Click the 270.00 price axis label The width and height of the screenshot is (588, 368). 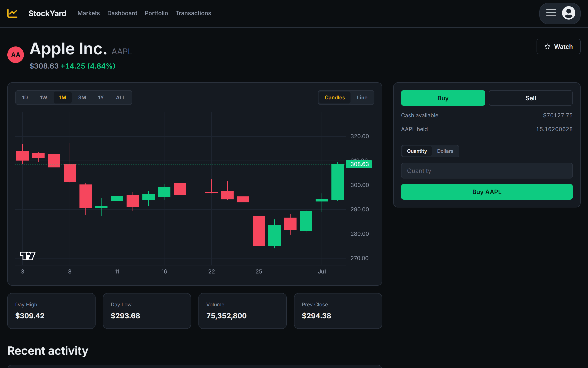(x=359, y=258)
